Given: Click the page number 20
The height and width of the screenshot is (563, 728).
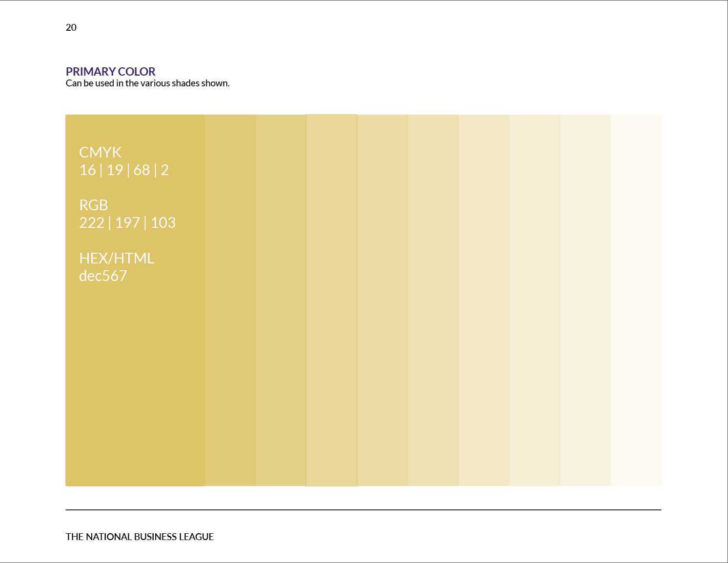Looking at the screenshot, I should coord(71,27).
